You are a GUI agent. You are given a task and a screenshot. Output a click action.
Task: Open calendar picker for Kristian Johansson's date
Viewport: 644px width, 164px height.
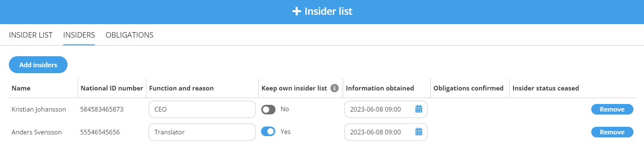coord(419,109)
